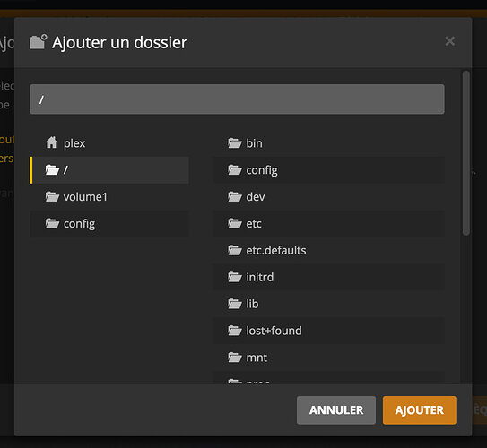The image size is (487, 448).
Task: Select the root / folder in sidebar
Action: pos(109,170)
